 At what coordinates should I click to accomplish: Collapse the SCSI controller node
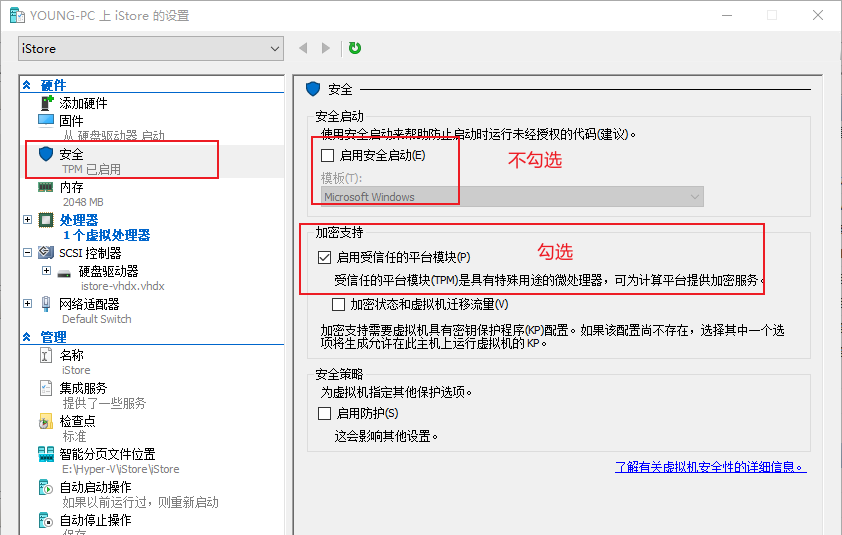click(27, 252)
